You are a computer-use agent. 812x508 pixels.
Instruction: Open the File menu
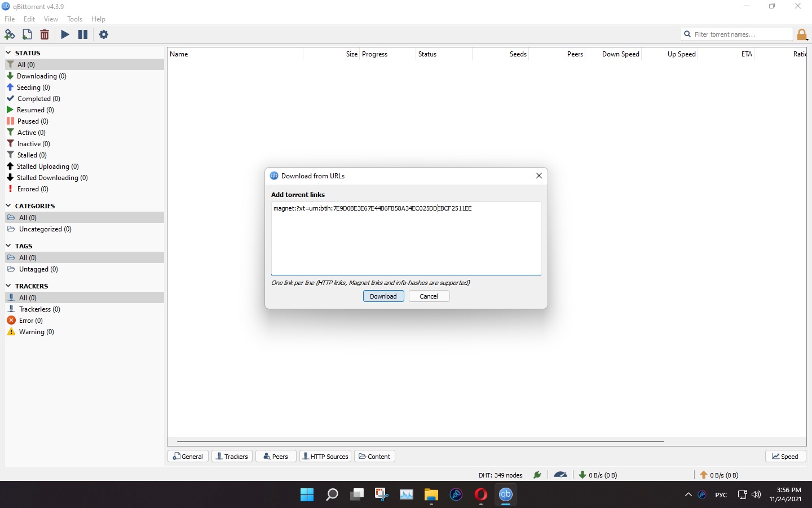[x=10, y=19]
